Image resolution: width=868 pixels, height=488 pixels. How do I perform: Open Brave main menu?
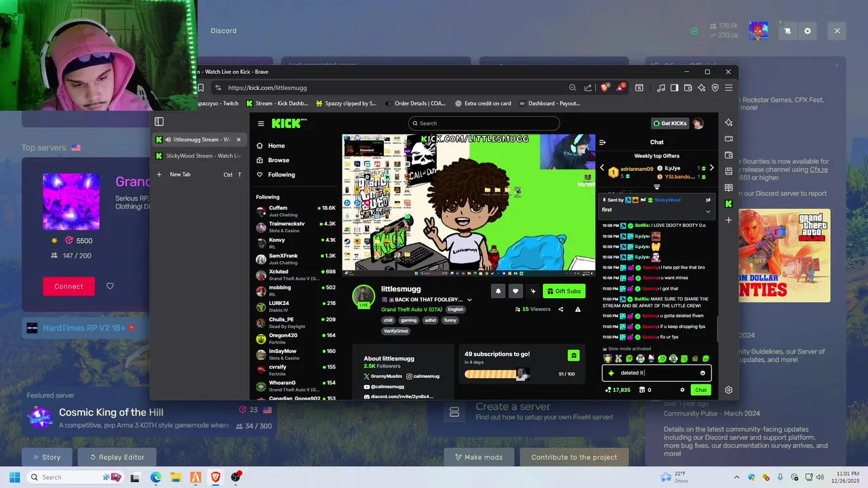tap(728, 87)
